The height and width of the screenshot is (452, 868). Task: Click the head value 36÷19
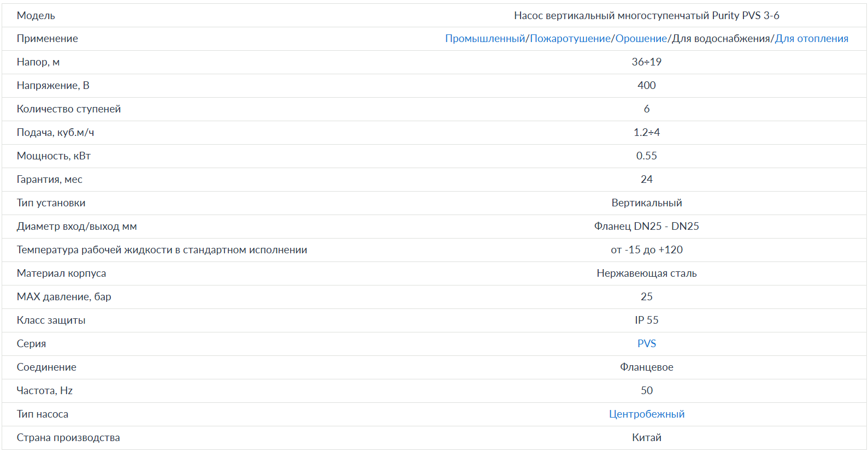pyautogui.click(x=646, y=62)
